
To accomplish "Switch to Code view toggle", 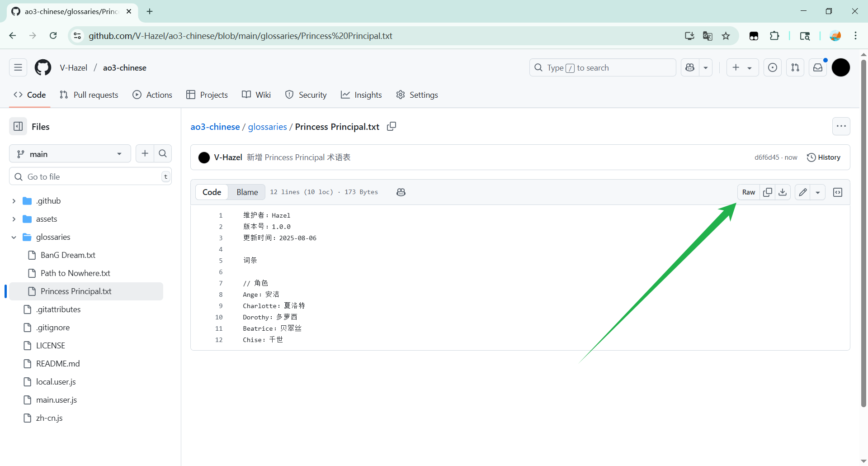I will (x=212, y=192).
